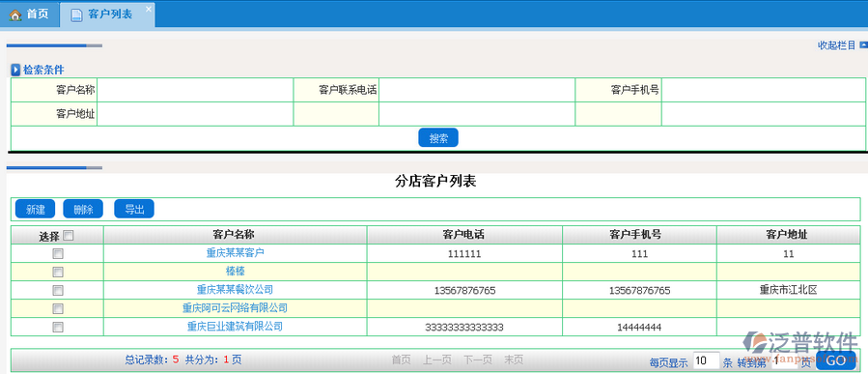Open the 榛榛 customer link
The image size is (868, 374).
coord(235,272)
